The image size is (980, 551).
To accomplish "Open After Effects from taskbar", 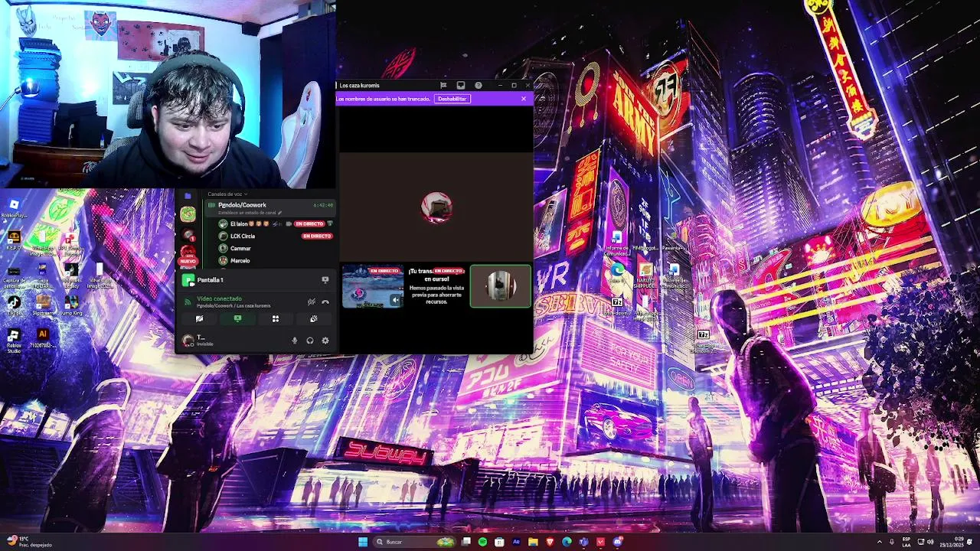I will [x=516, y=542].
